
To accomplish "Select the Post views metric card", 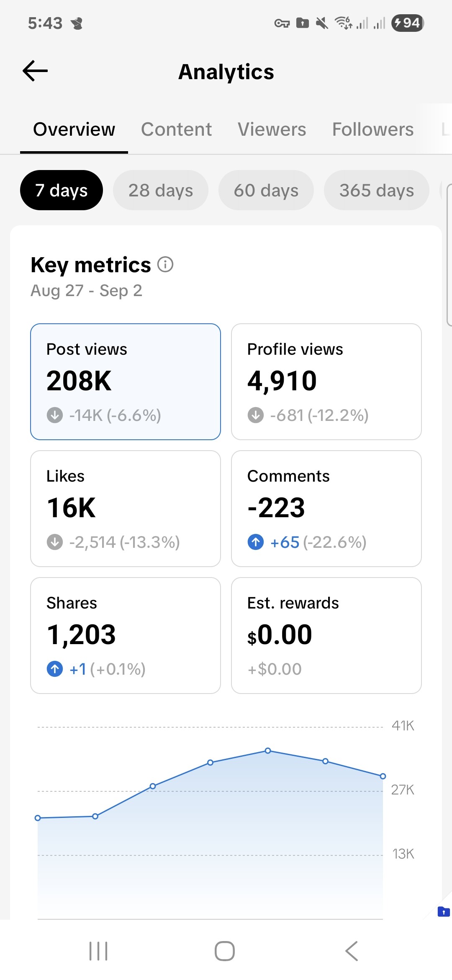I will pyautogui.click(x=126, y=382).
